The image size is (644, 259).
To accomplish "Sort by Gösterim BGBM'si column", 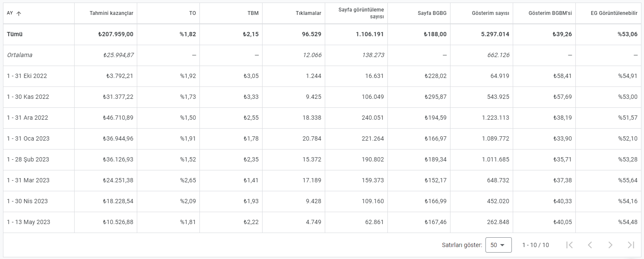I will point(550,13).
